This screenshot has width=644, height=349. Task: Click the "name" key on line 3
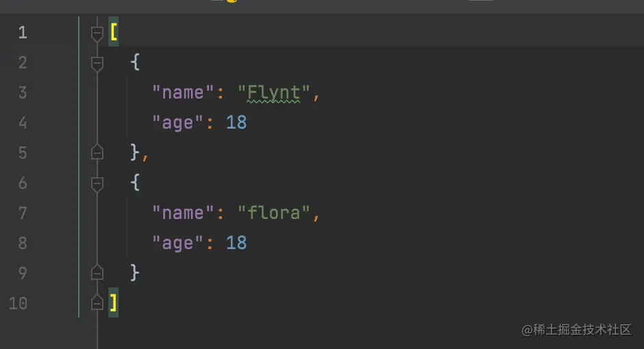tap(183, 92)
